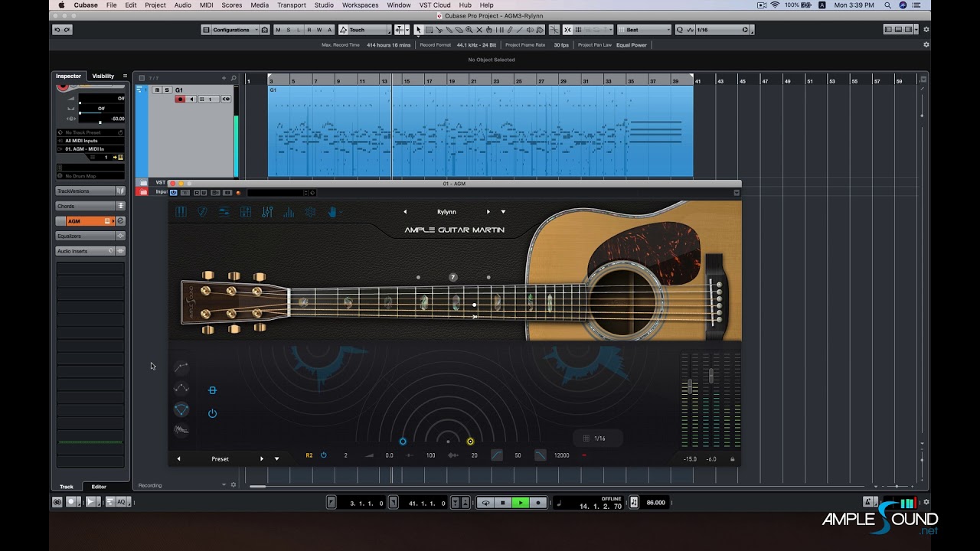Switch to the Visibility tab
Viewport: 980px width, 551px height.
click(x=103, y=76)
